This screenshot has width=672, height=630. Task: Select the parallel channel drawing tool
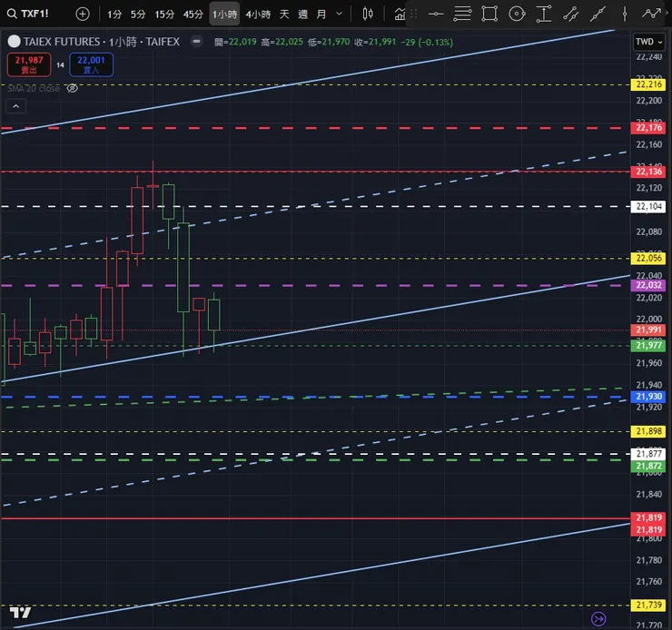570,15
